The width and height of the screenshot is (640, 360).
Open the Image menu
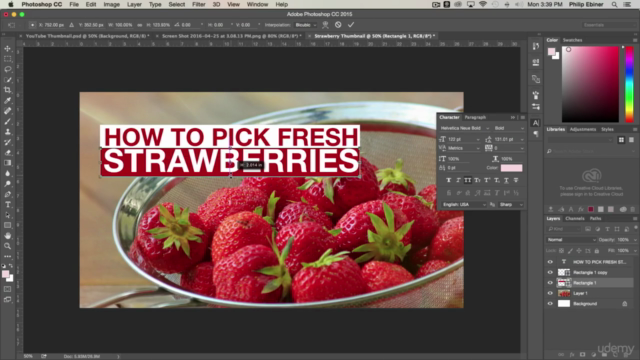tap(111, 4)
